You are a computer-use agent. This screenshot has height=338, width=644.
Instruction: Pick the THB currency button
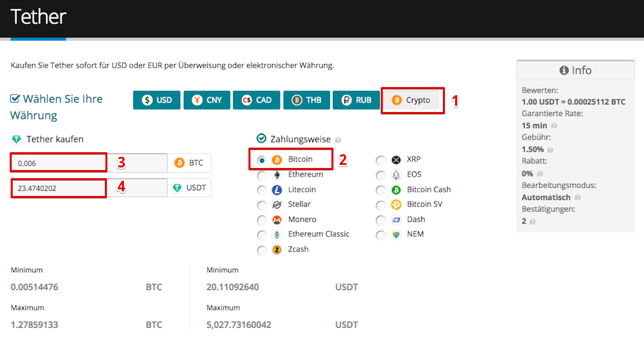pyautogui.click(x=306, y=100)
